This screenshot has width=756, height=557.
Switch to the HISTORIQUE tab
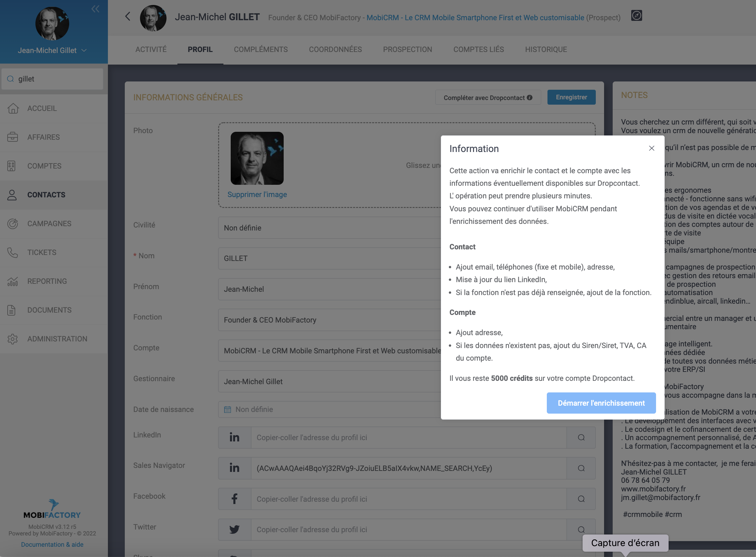tap(546, 50)
